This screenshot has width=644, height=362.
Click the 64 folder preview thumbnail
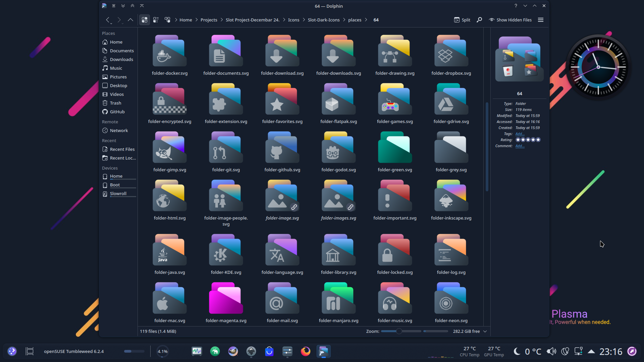520,59
